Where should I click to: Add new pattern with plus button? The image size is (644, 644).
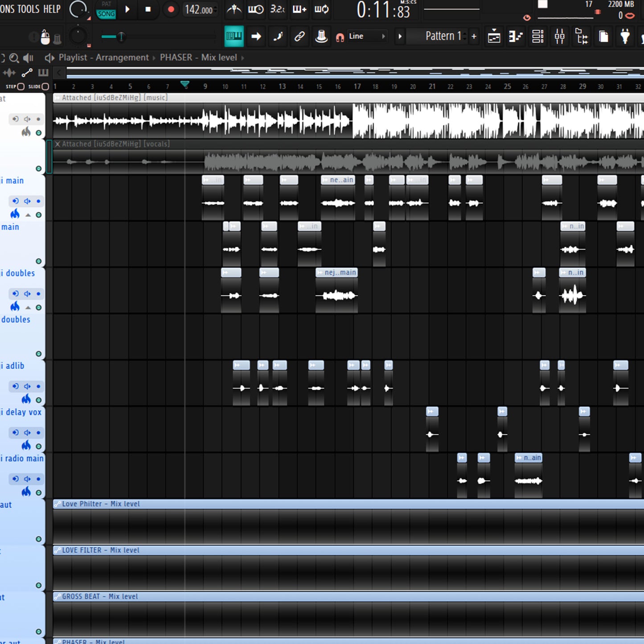pyautogui.click(x=474, y=37)
